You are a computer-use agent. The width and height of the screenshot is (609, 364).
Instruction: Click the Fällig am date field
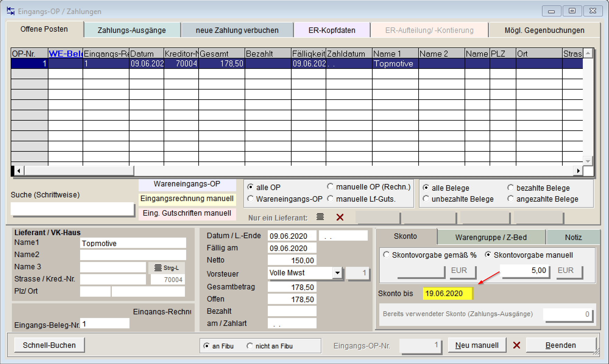(292, 248)
